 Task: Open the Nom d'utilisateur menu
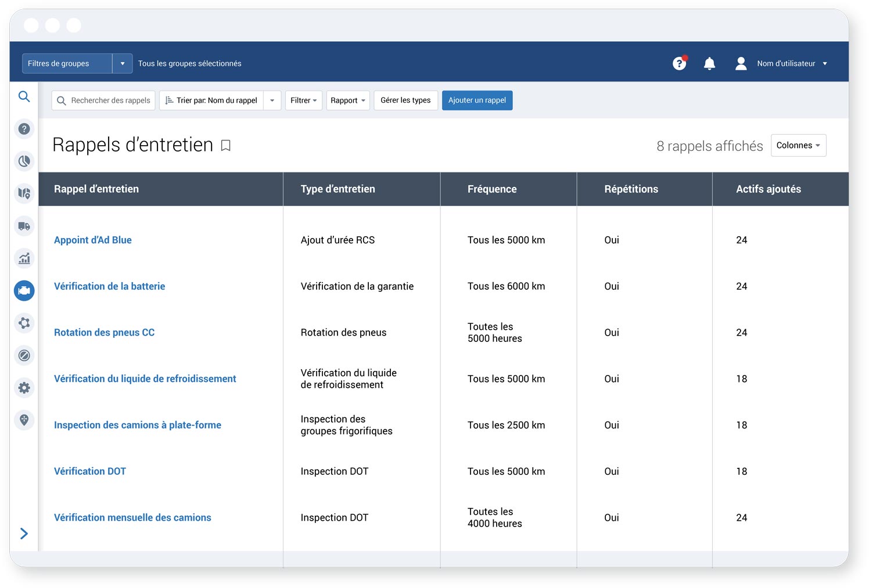[792, 63]
